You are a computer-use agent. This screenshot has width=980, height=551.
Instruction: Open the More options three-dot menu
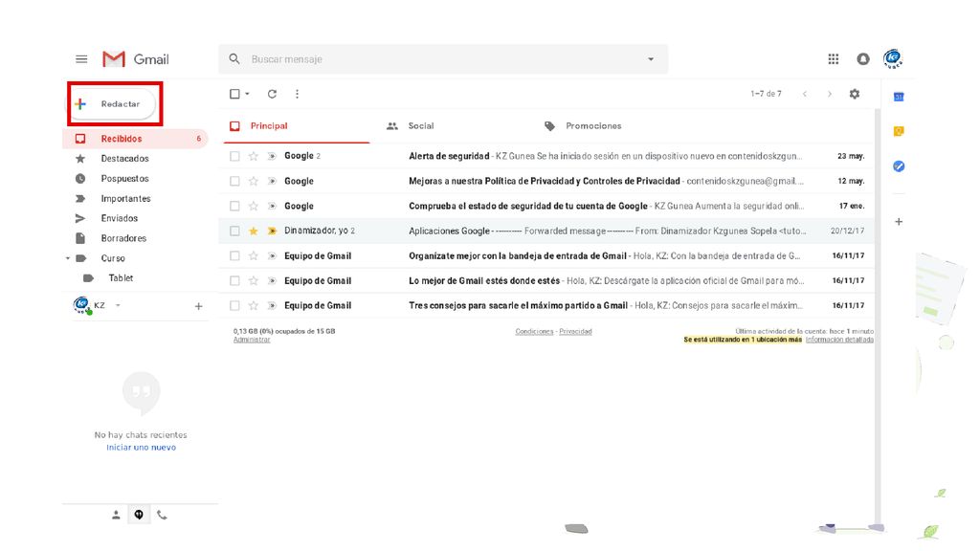pos(297,94)
